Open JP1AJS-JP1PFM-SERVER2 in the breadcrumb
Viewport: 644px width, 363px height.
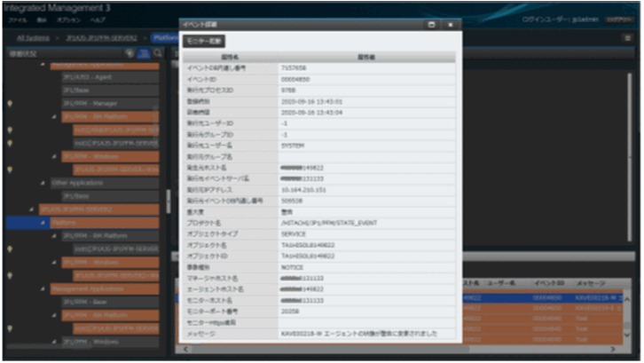tap(101, 38)
